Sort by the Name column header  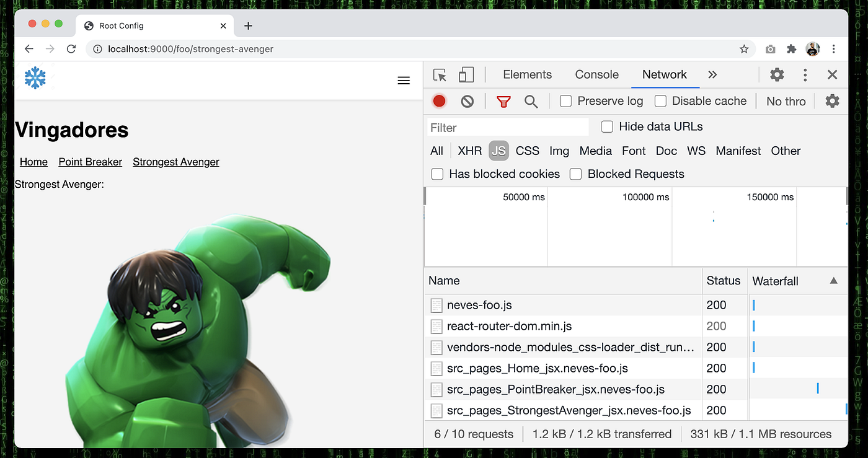tap(564, 281)
